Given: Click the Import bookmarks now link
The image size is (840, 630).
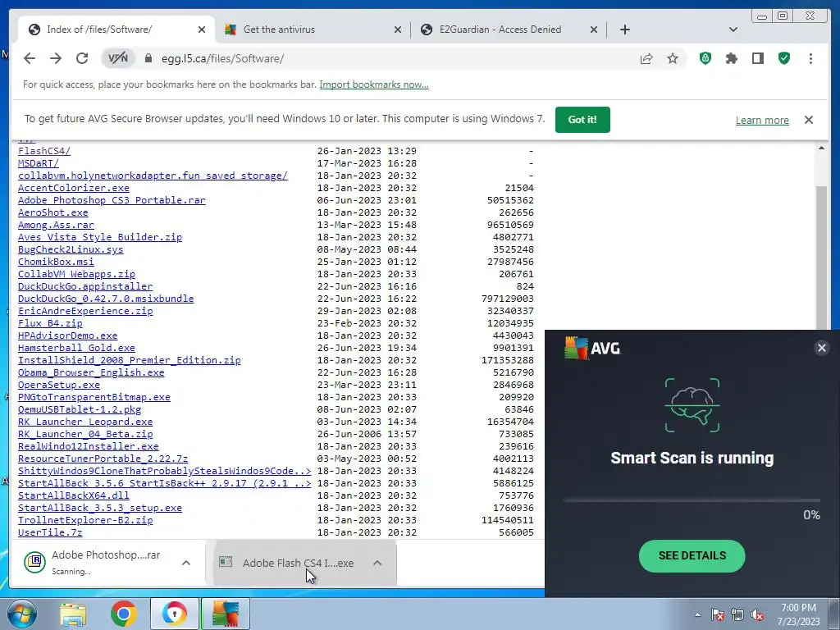Looking at the screenshot, I should tap(374, 84).
